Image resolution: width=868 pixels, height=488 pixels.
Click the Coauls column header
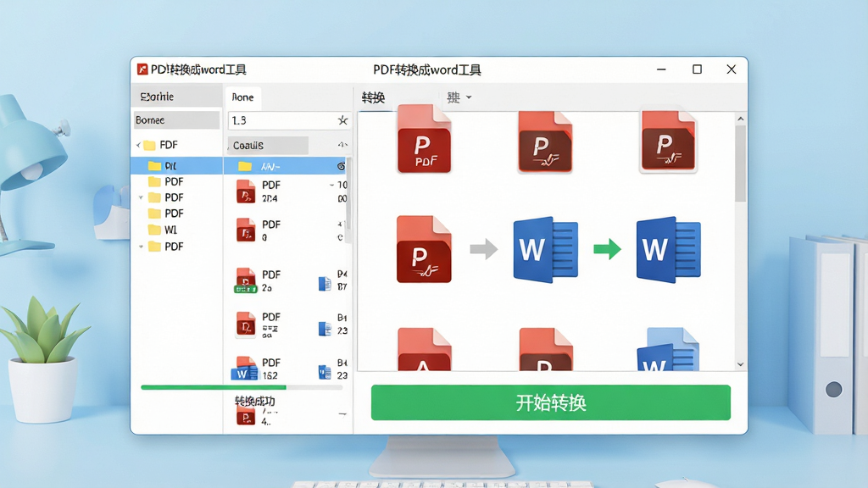coord(267,146)
